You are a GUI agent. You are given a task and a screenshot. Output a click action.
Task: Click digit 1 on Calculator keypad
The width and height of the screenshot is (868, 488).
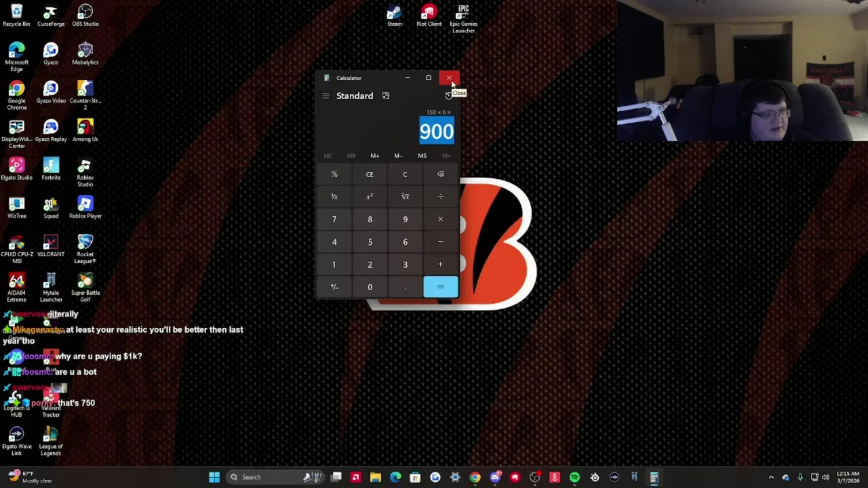334,264
